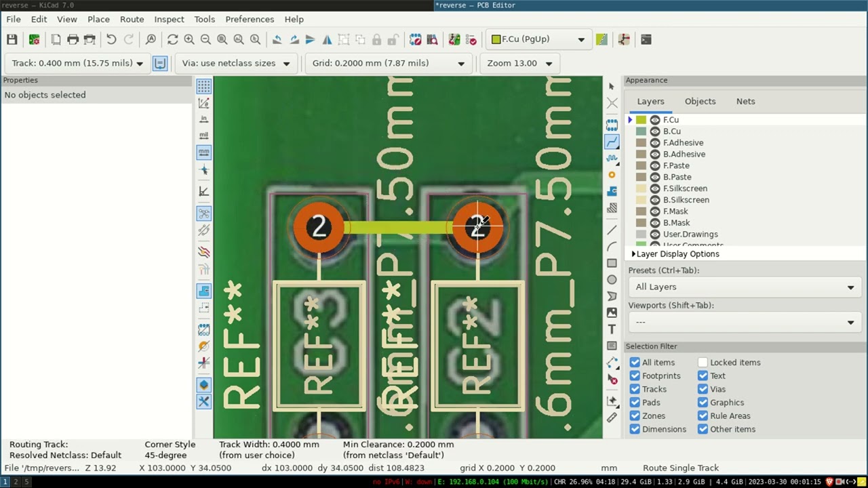Toggle F.Cu layer visibility eye
The height and width of the screenshot is (488, 868).
pos(655,120)
